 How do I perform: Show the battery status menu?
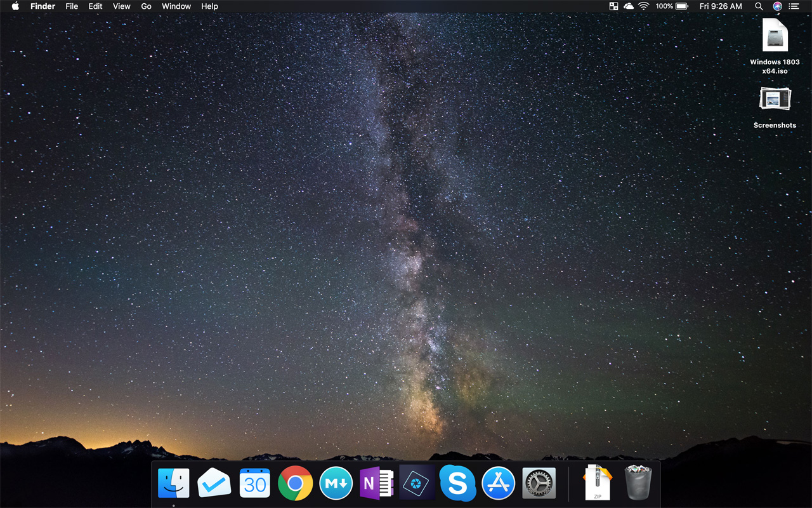[682, 6]
